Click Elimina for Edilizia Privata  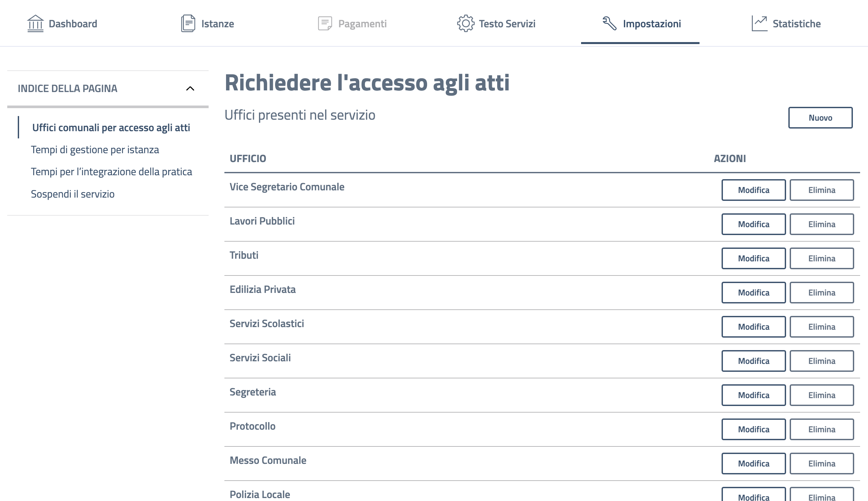pyautogui.click(x=822, y=293)
